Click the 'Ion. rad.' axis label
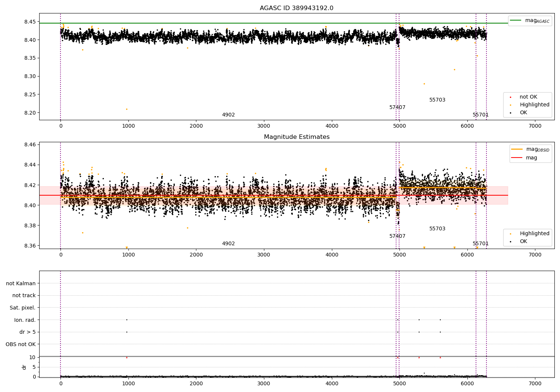560x392 pixels. point(25,320)
